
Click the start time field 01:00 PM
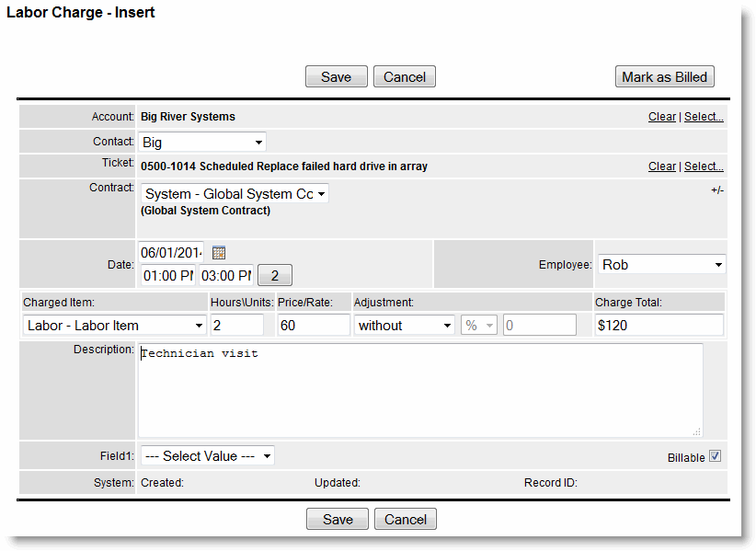pos(167,275)
